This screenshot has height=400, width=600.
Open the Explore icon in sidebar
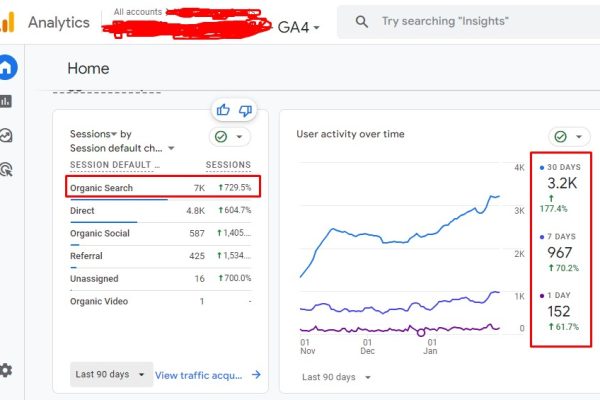pyautogui.click(x=6, y=135)
